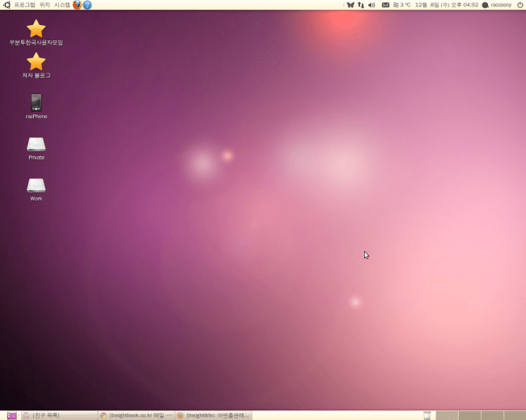Image resolution: width=526 pixels, height=420 pixels.
Task: Open the Firefox browser launcher in top panel
Action: click(77, 5)
